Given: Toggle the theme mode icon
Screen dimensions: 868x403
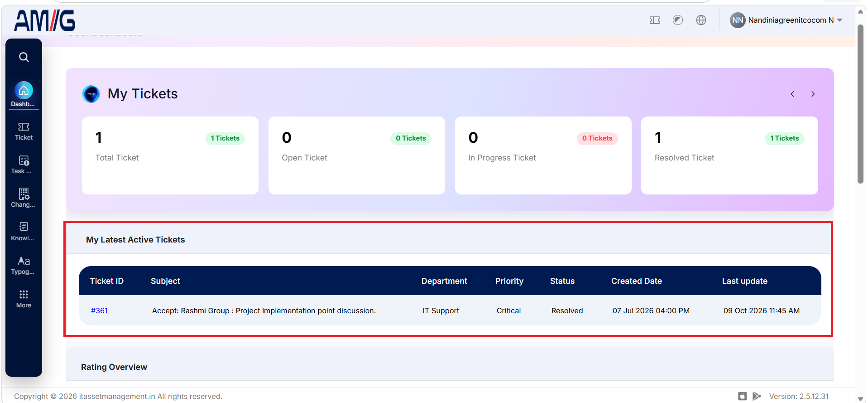Looking at the screenshot, I should click(x=678, y=20).
